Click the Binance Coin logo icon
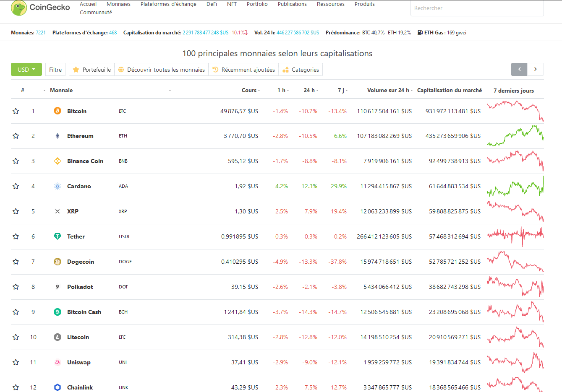 coord(58,161)
